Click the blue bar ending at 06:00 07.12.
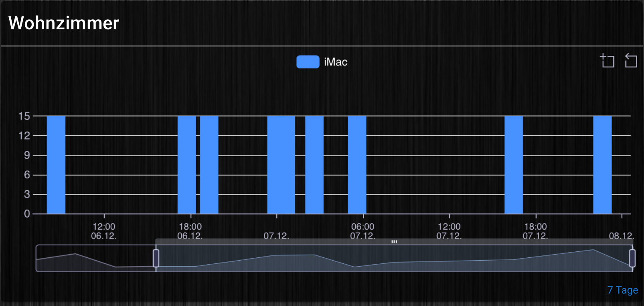This screenshot has height=306, width=644. click(x=357, y=165)
